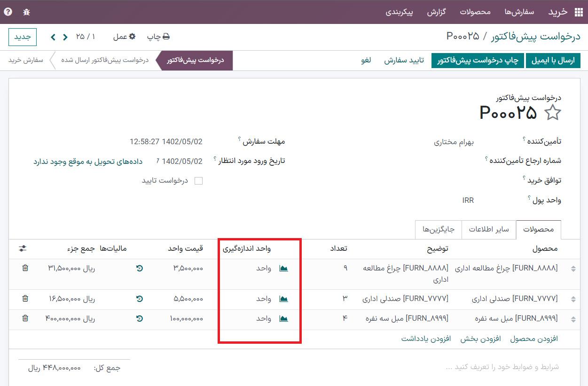Mark P00025 as favorite with star

click(x=552, y=113)
